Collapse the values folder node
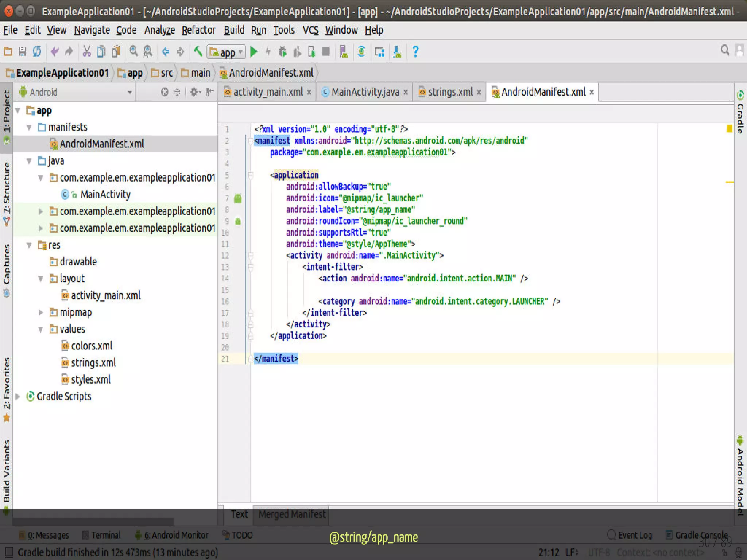 click(x=41, y=329)
